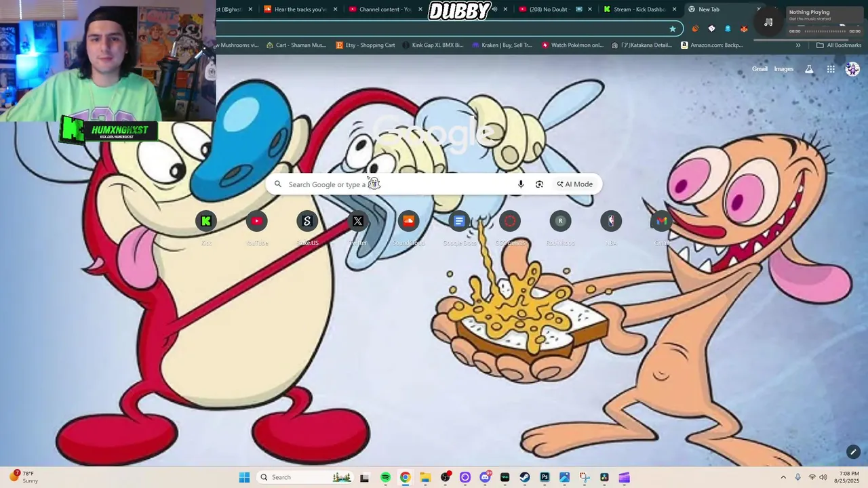Open the MetaMask fox extension icon

[744, 28]
